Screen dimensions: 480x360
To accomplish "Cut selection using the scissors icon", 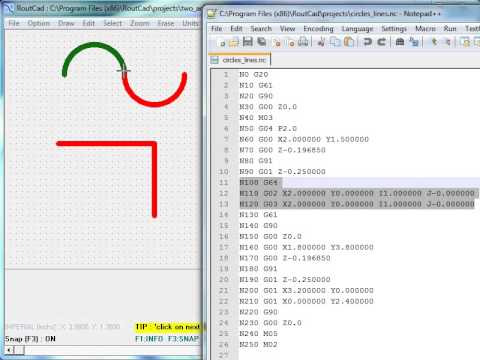I will (321, 42).
